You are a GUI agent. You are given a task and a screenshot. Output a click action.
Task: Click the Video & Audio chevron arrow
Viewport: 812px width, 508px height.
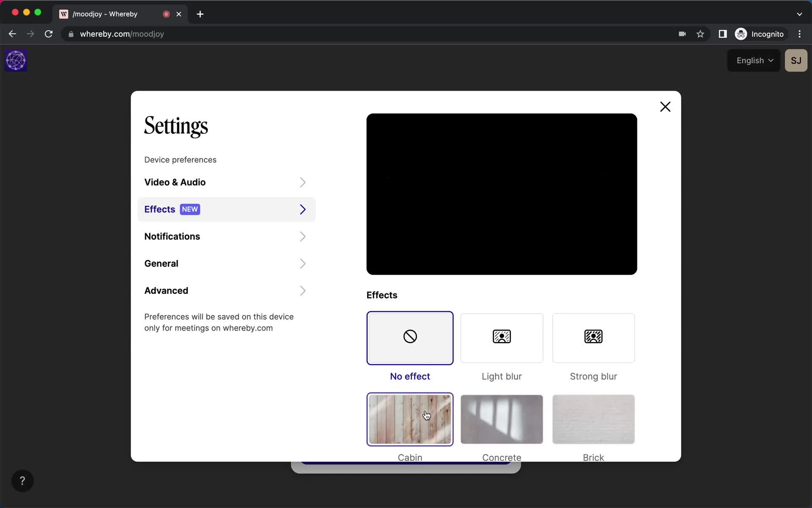click(303, 182)
